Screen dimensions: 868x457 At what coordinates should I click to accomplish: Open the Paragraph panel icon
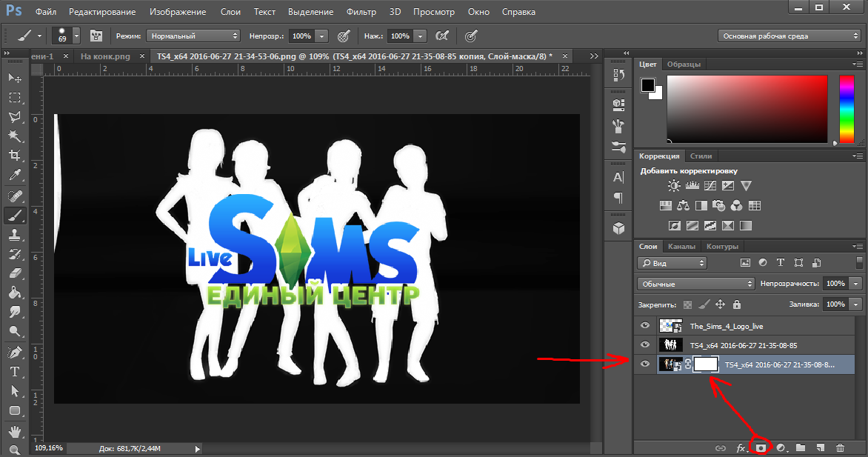tap(619, 198)
